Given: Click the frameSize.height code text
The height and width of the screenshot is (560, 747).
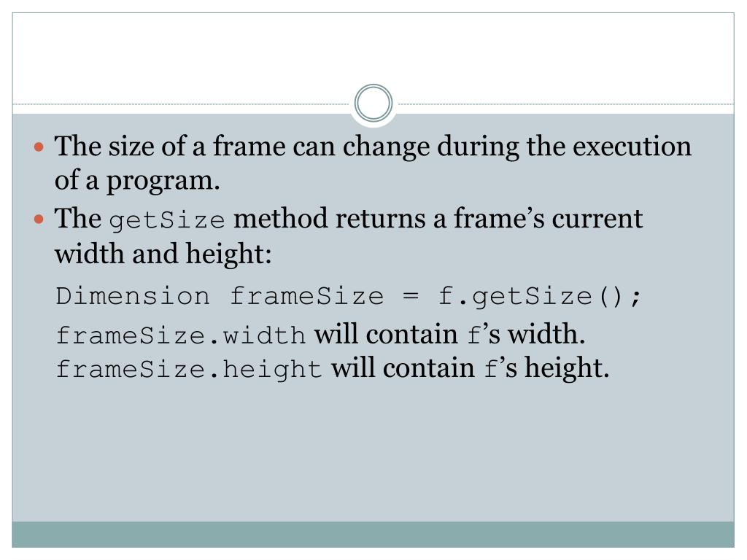Looking at the screenshot, I should [x=189, y=370].
